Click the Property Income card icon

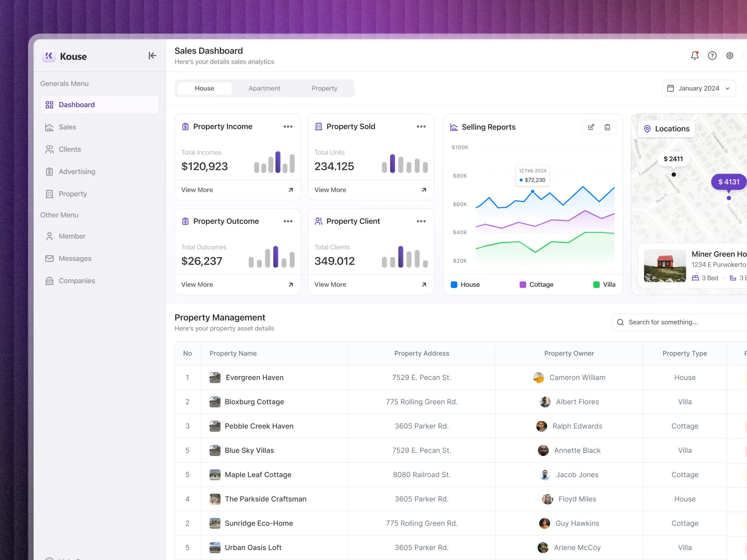point(185,126)
